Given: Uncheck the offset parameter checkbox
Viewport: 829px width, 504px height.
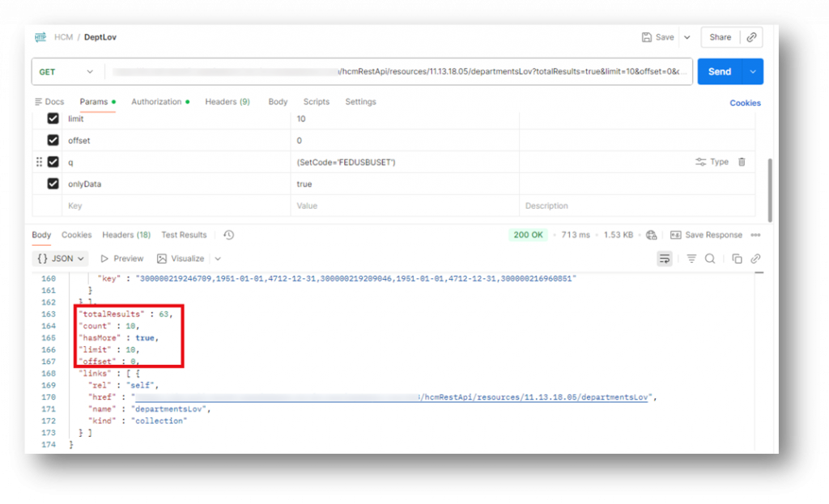Looking at the screenshot, I should (53, 140).
